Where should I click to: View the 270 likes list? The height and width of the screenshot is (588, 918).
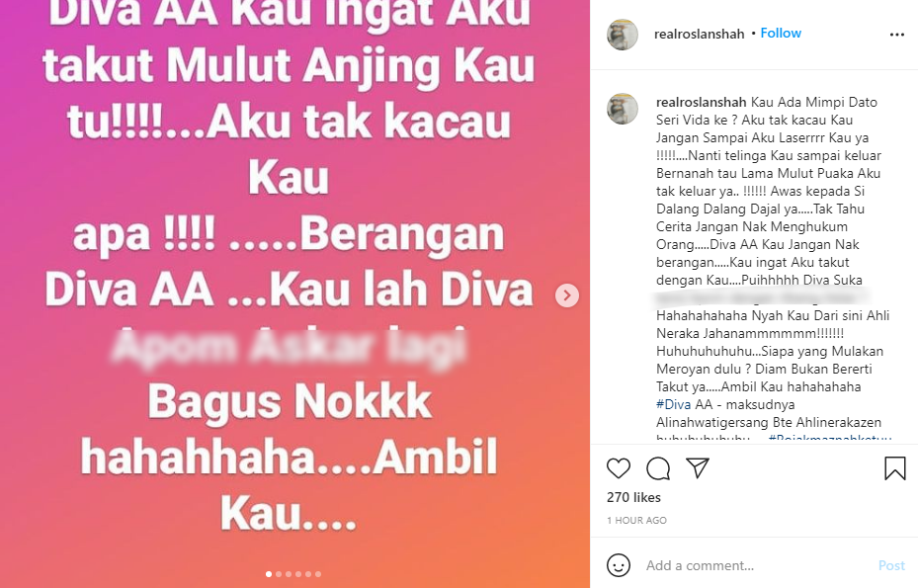pos(633,497)
